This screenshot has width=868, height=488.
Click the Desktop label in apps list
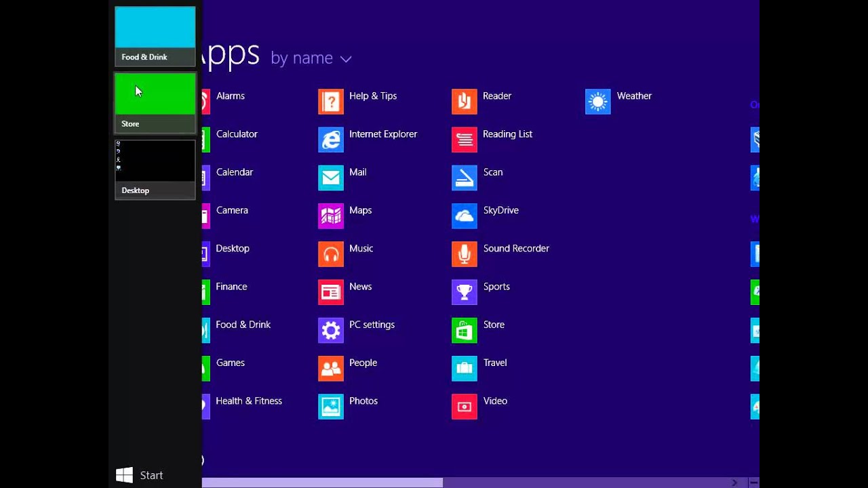(233, 249)
